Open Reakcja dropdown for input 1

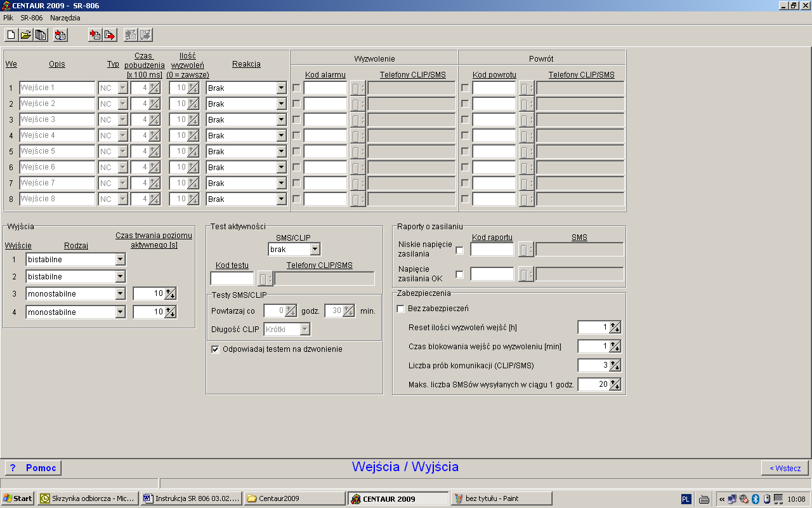pos(281,88)
